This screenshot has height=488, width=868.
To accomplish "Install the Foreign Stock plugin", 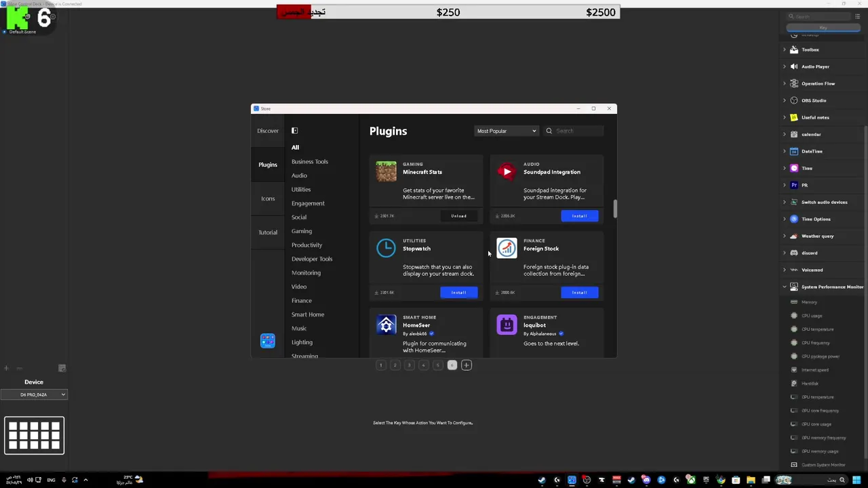I will click(x=579, y=292).
